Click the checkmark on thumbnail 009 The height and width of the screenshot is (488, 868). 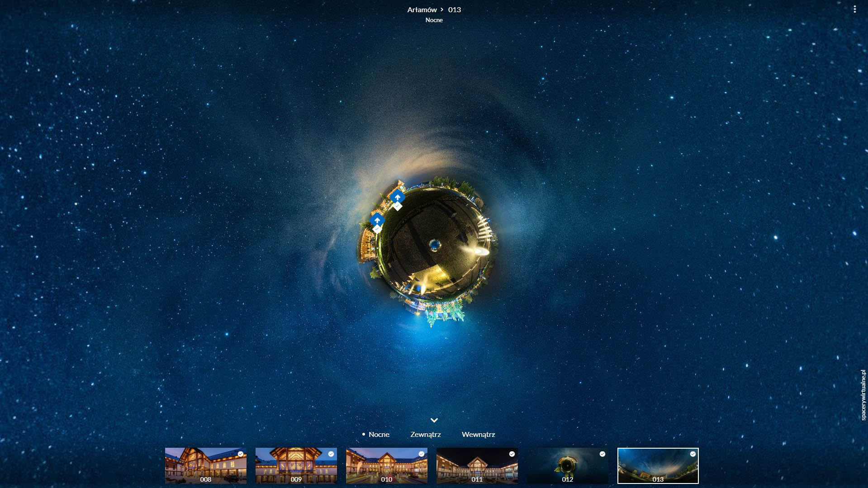331,454
